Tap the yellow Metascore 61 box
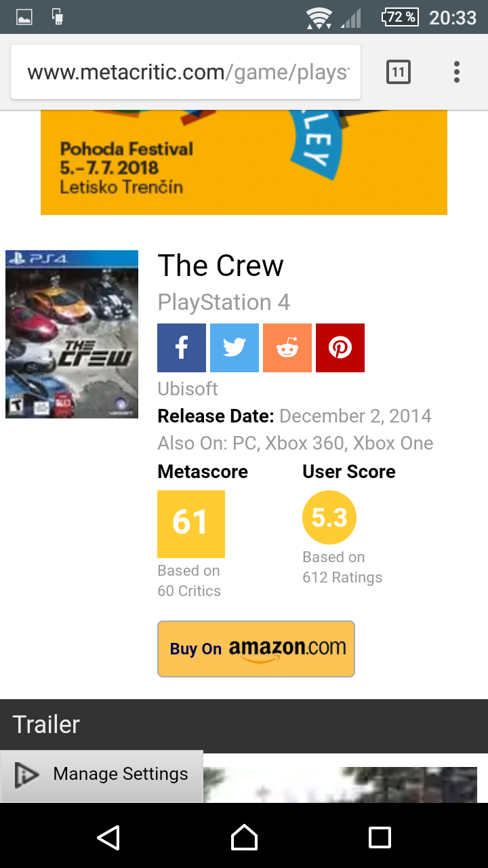Image resolution: width=488 pixels, height=868 pixels. pos(191,524)
